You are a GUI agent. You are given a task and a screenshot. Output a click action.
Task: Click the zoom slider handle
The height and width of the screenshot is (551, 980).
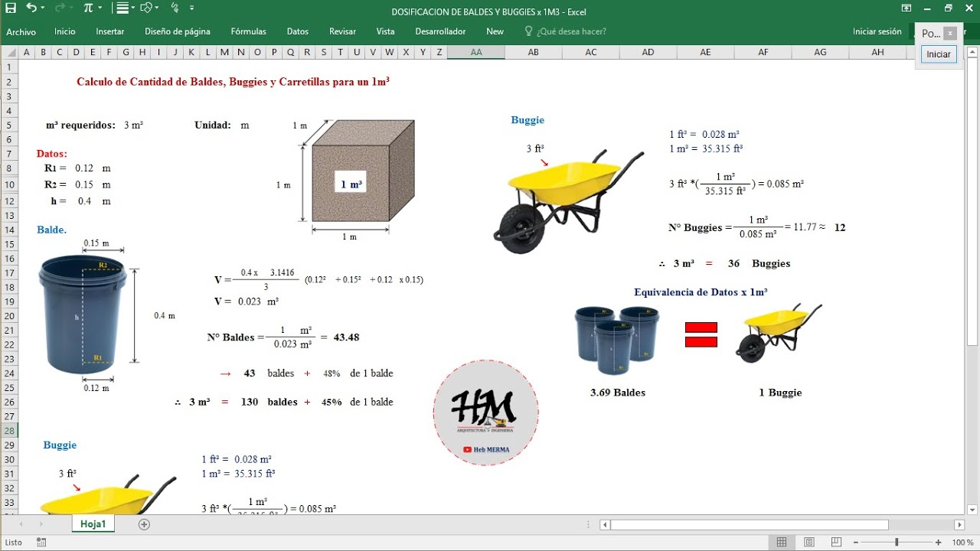(897, 543)
